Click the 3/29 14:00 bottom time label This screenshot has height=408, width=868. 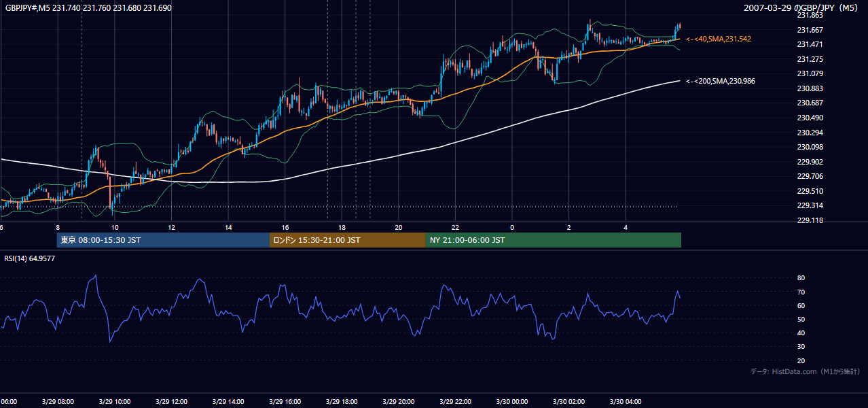pyautogui.click(x=228, y=402)
